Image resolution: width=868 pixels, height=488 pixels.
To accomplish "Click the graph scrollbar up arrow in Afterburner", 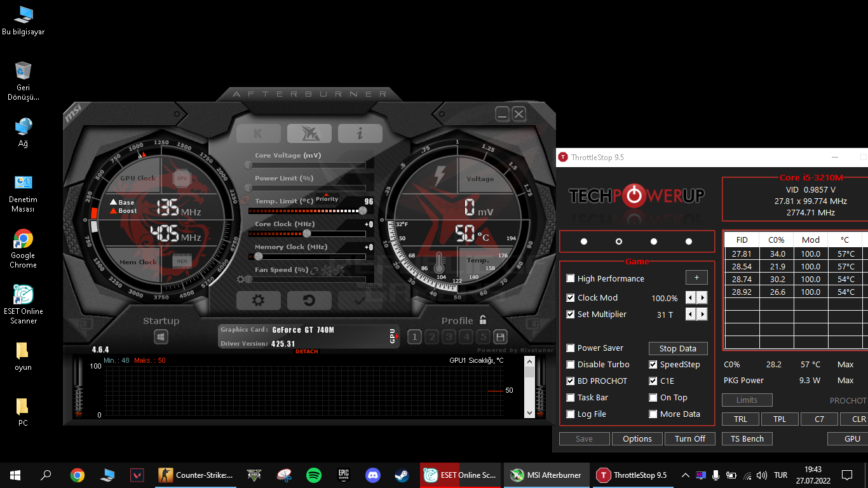I will click(529, 362).
